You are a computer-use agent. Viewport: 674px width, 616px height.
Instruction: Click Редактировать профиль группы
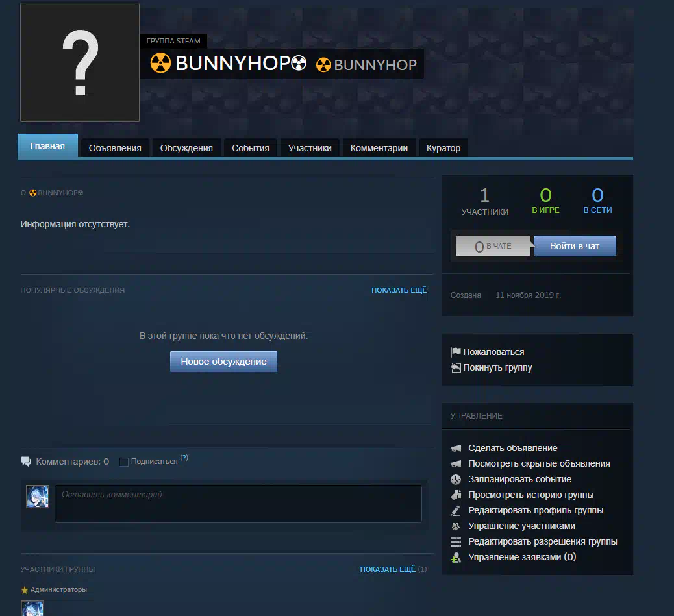tap(536, 510)
